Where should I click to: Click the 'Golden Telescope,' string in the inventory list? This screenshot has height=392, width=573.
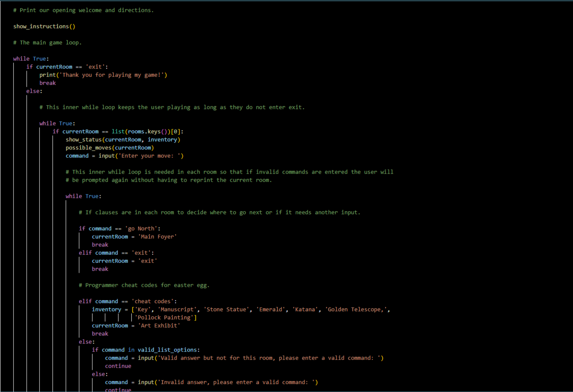(x=356, y=309)
